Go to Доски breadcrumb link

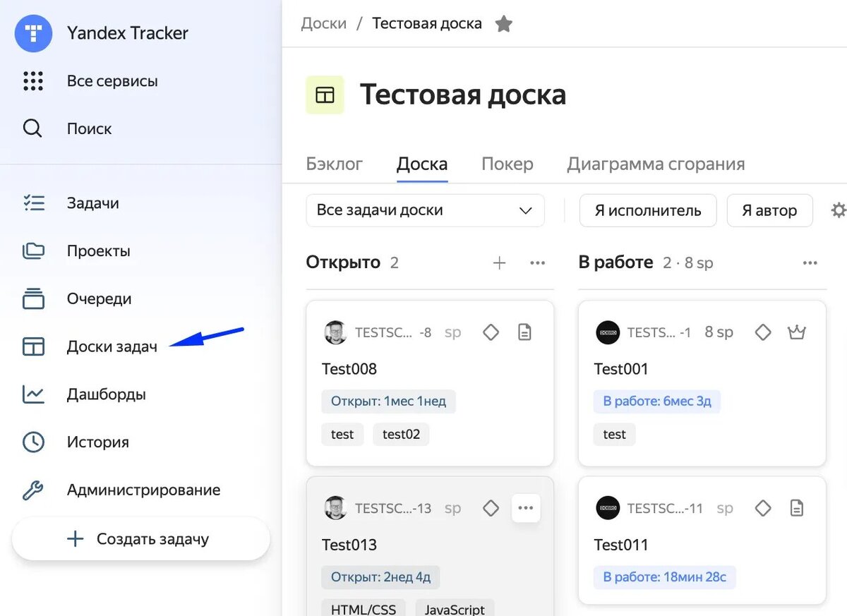(324, 23)
